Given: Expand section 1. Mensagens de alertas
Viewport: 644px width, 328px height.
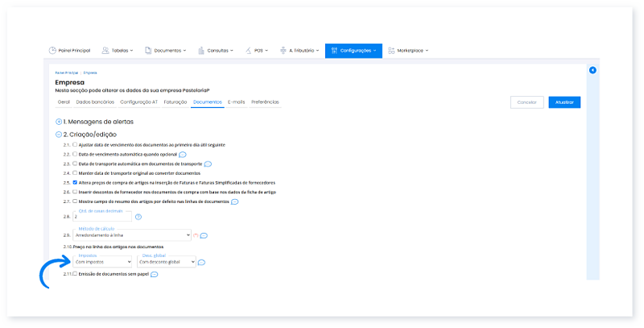Looking at the screenshot, I should [59, 121].
